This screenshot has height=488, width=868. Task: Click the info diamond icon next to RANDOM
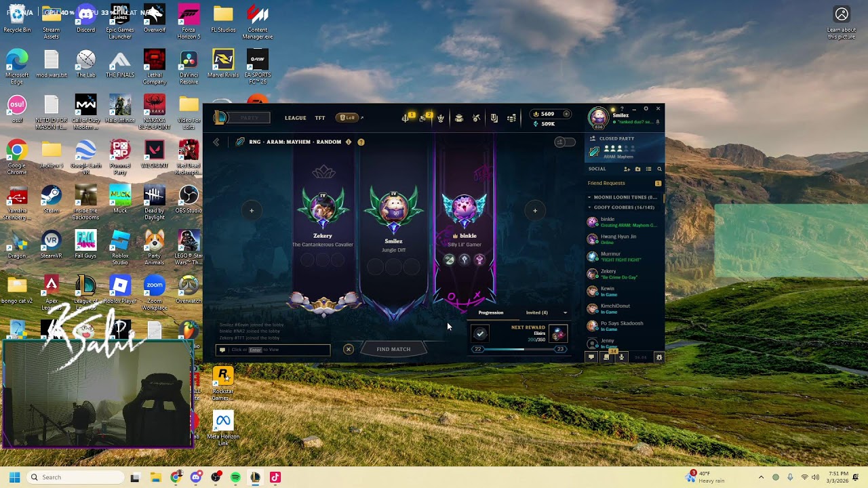(349, 142)
